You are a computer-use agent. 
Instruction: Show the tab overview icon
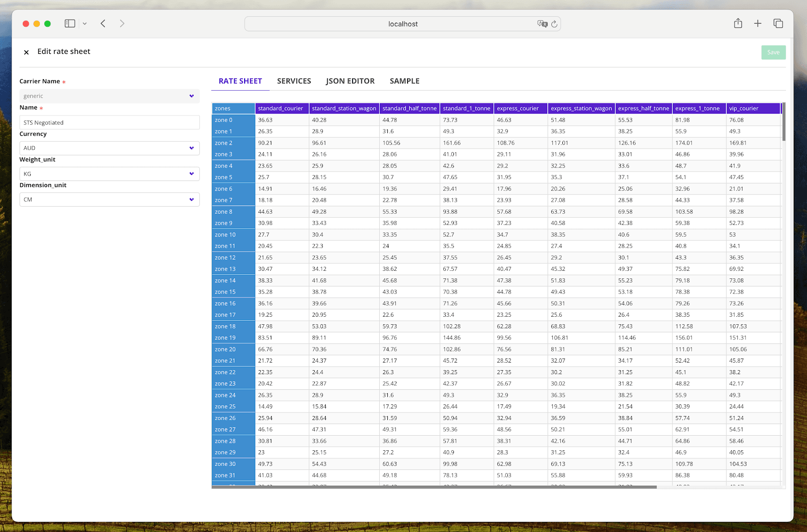coord(778,23)
